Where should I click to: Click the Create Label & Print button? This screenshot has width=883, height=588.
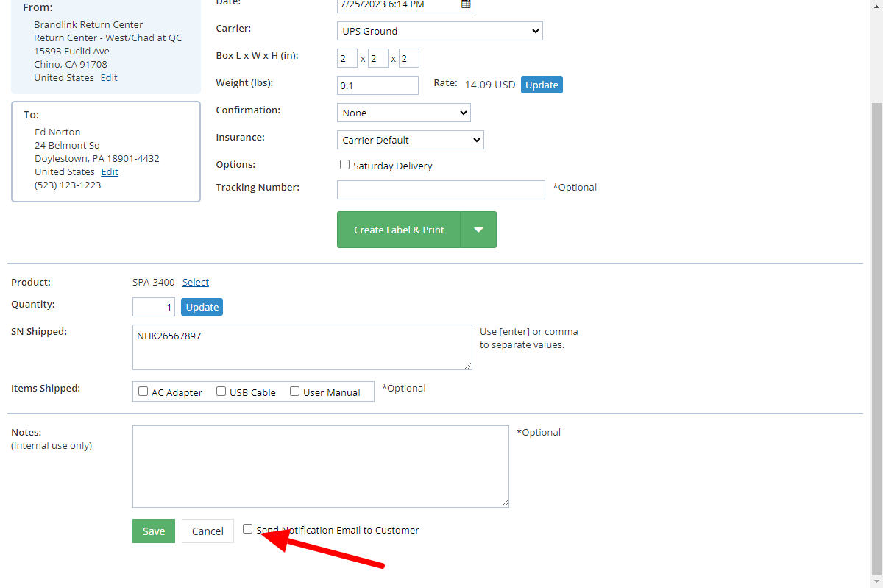(399, 230)
